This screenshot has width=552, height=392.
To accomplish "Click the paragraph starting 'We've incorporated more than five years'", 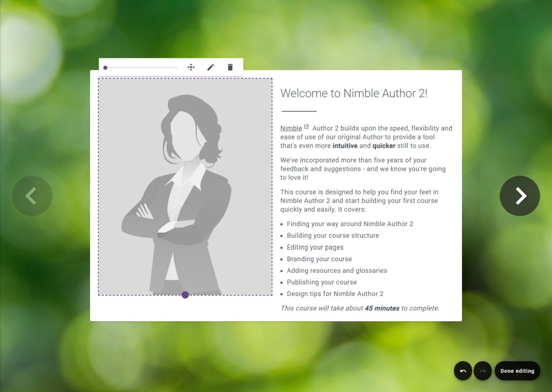I will [x=363, y=169].
